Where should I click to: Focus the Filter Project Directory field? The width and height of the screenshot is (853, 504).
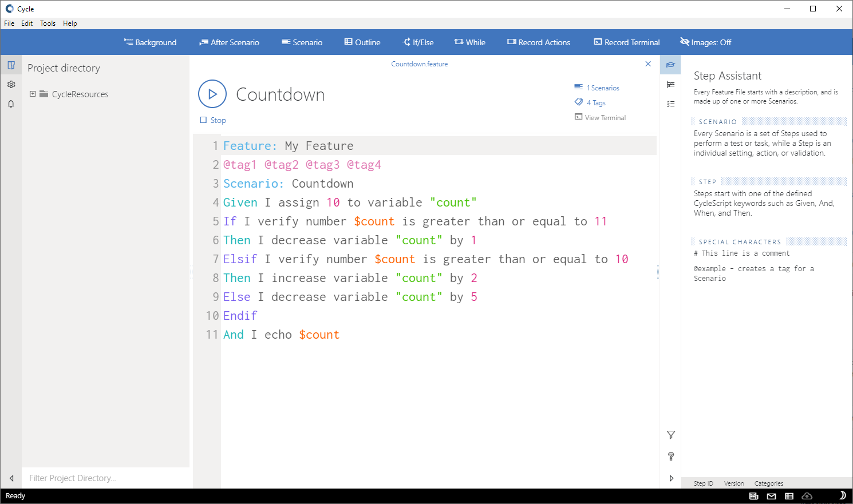[x=106, y=478]
